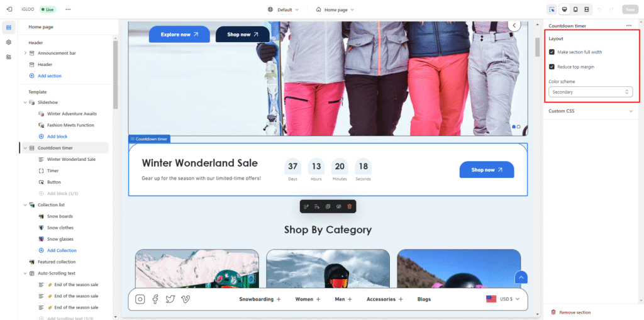Screen dimensions: 644x320
Task: Click the trash icon in floating section toolbar
Action: pos(350,206)
